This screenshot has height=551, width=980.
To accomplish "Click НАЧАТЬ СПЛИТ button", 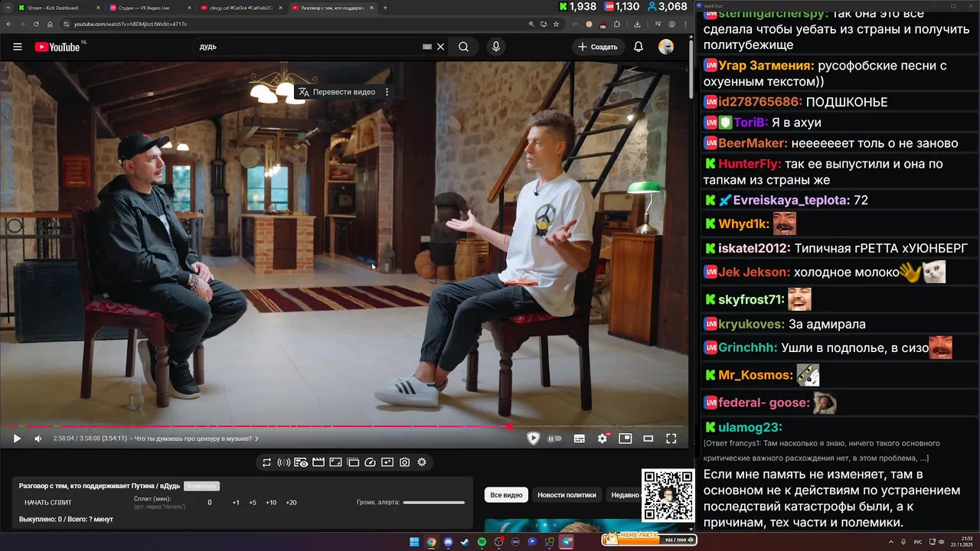I will [x=47, y=503].
